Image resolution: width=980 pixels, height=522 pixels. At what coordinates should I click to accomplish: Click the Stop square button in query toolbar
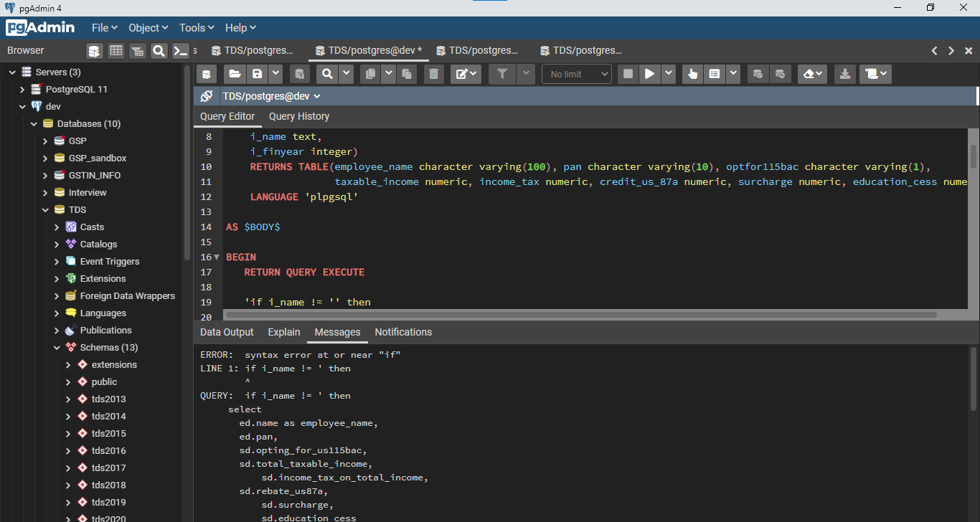click(628, 74)
